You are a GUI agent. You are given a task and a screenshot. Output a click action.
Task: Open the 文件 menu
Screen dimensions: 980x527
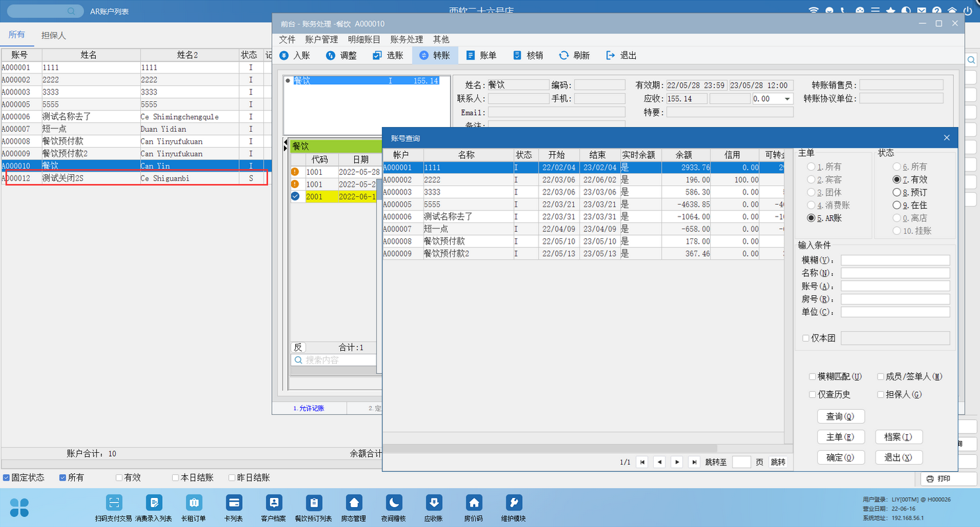(287, 39)
